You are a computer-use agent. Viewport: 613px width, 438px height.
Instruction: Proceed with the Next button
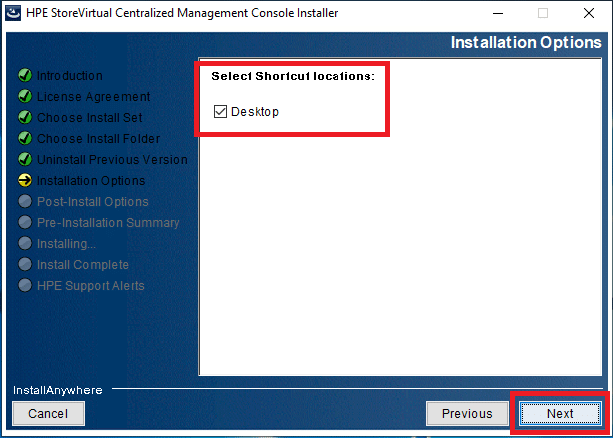(x=560, y=413)
